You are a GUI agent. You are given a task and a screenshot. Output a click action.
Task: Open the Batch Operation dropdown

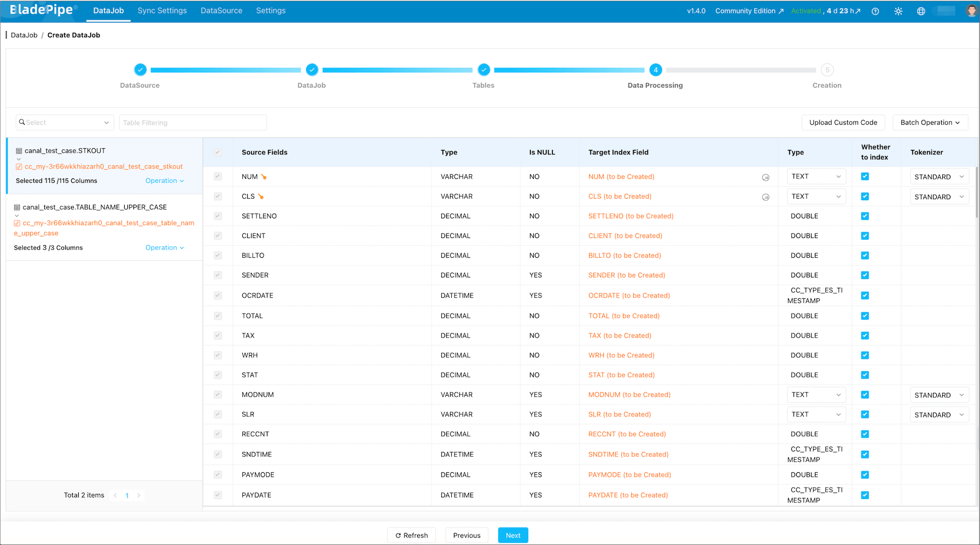(x=930, y=123)
